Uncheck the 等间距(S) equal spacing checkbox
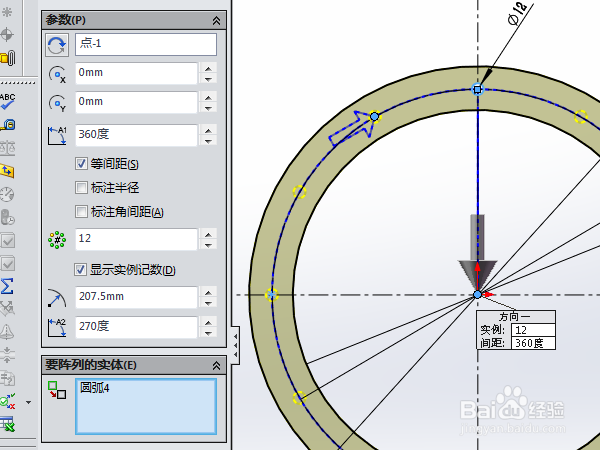The image size is (600, 450). coord(81,164)
